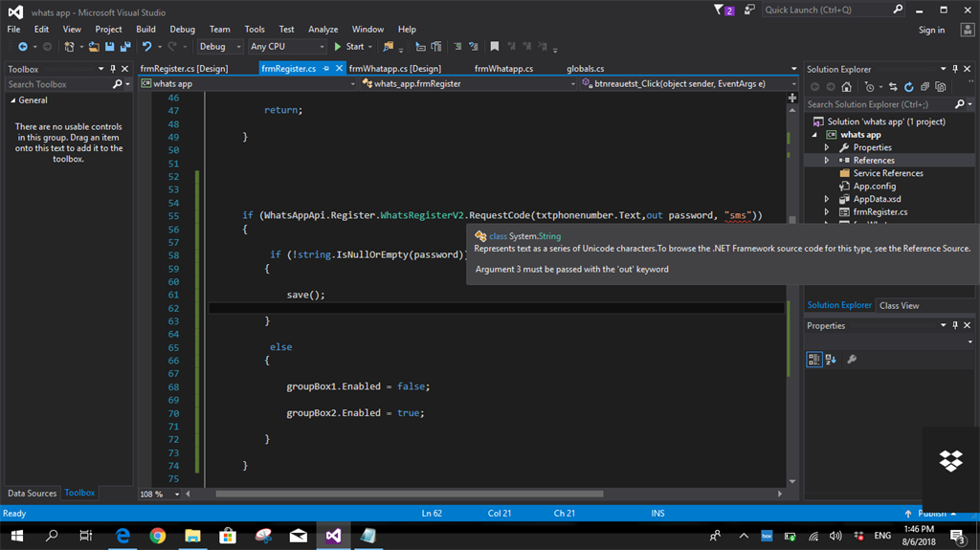Screen dimensions: 980x550
Task: Click the feedback icon beside Quick Launch
Action: point(749,10)
